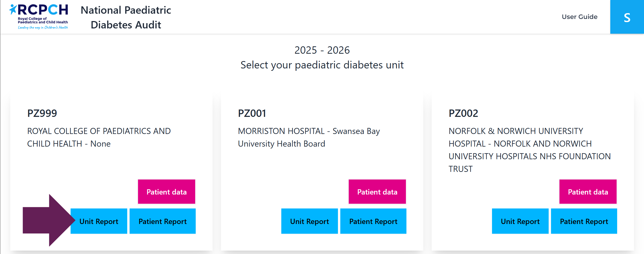Click the National Paediatric Diabetes Audit title
The width and height of the screenshot is (644, 254).
[126, 17]
